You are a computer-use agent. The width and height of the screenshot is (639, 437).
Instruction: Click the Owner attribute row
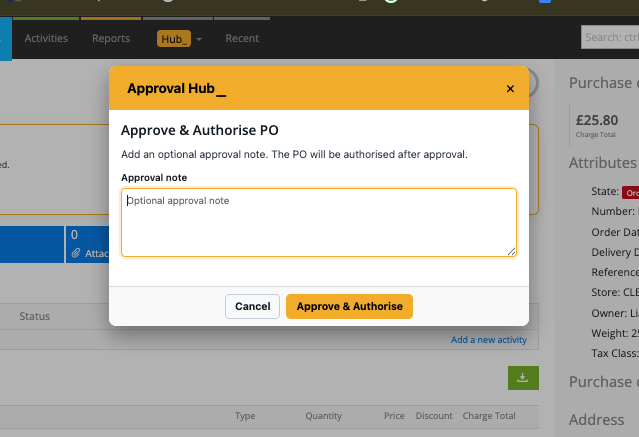point(615,313)
